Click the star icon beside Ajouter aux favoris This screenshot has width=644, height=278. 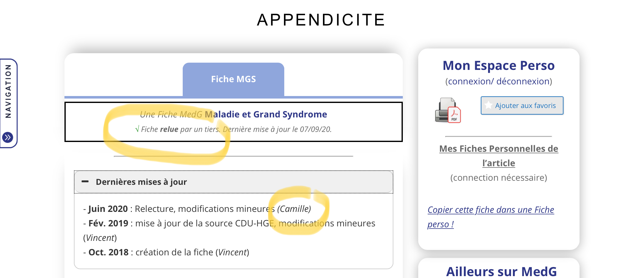(x=488, y=105)
